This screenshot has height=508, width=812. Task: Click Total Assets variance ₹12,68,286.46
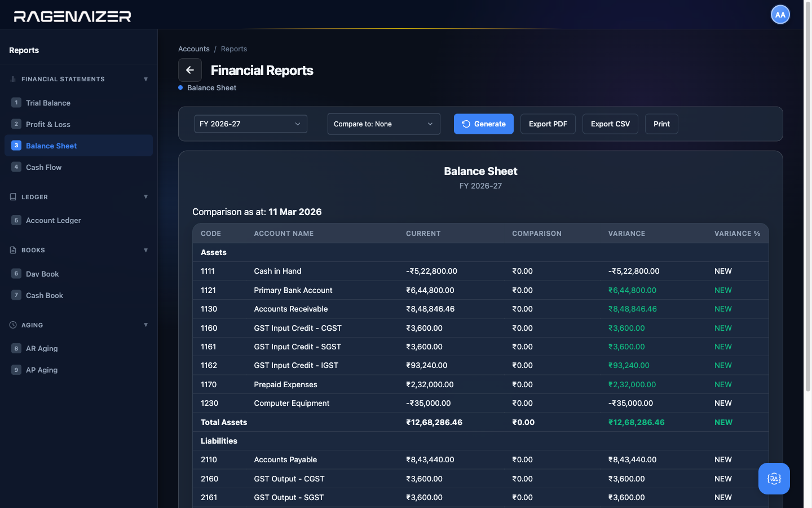637,422
